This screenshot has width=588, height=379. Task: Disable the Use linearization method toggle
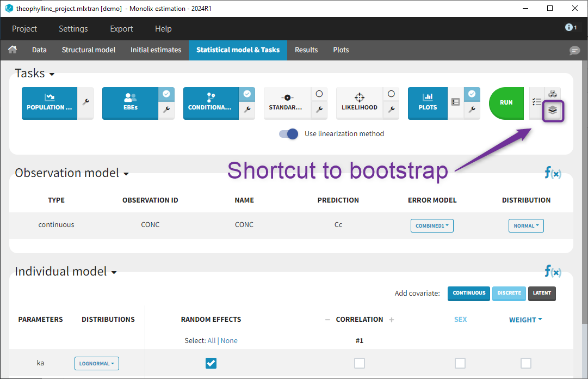tap(288, 133)
